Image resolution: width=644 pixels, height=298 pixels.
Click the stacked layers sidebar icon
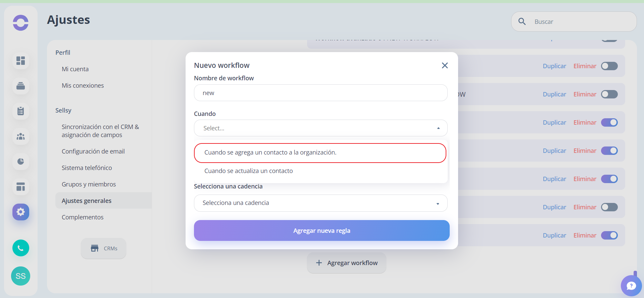coord(21,86)
